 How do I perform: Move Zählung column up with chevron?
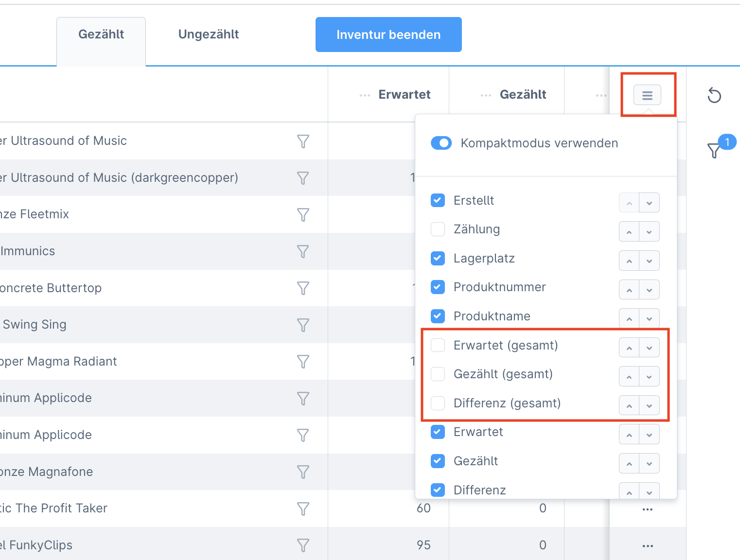click(629, 232)
